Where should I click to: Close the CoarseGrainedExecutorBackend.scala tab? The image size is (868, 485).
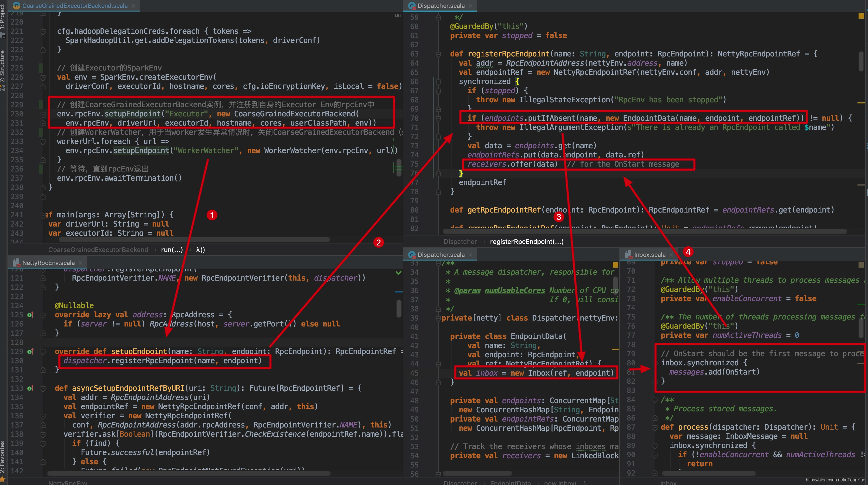pyautogui.click(x=133, y=6)
